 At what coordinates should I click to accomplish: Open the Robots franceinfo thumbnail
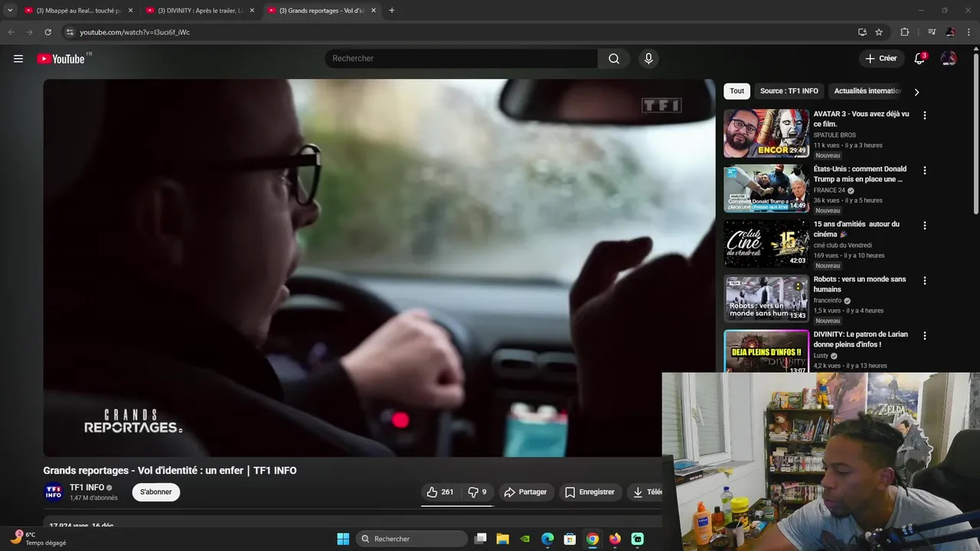coord(766,298)
